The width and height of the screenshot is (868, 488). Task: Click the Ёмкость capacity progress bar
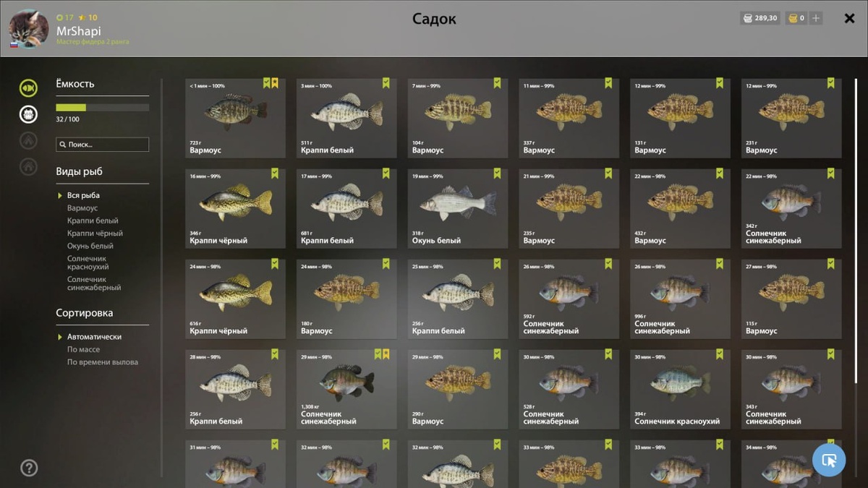click(103, 108)
